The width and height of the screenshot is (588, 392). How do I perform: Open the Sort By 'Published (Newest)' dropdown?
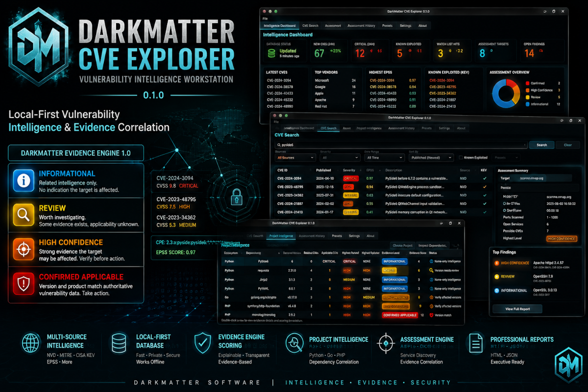(x=431, y=158)
